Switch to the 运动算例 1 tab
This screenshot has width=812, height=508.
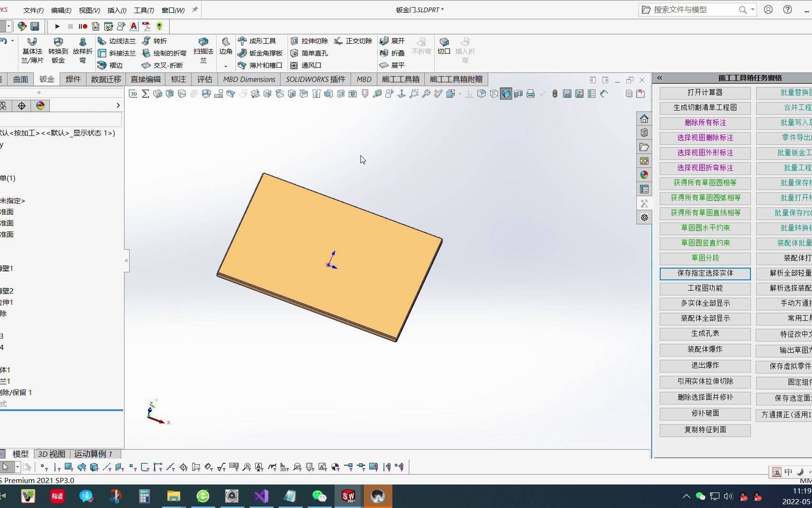pos(93,454)
